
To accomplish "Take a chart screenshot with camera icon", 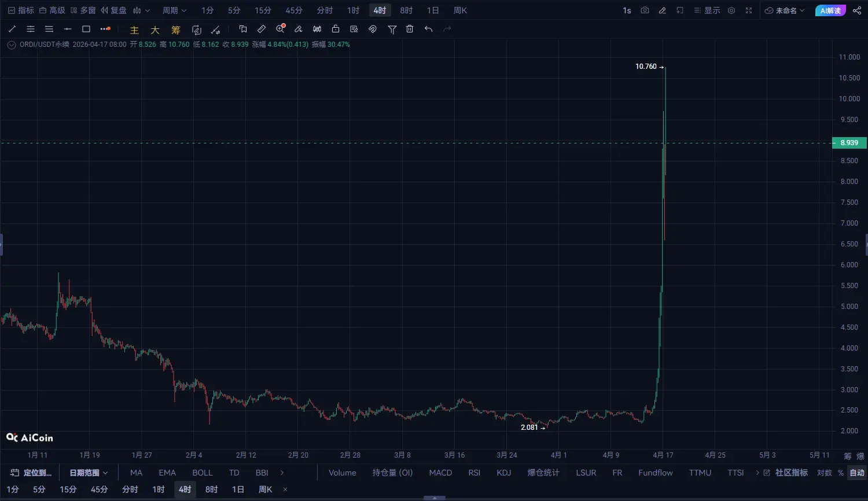I will tap(645, 10).
